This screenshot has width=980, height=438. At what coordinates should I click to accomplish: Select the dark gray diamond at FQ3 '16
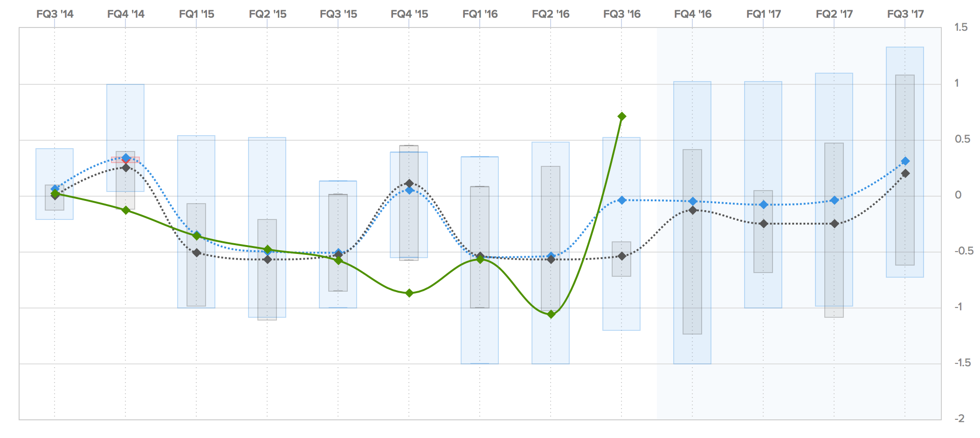[621, 256]
